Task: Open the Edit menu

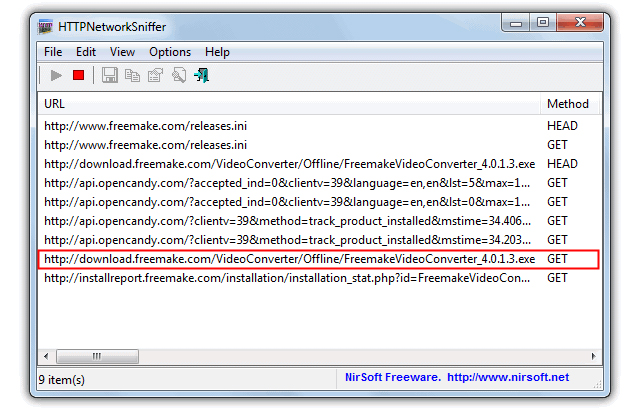Action: tap(86, 52)
